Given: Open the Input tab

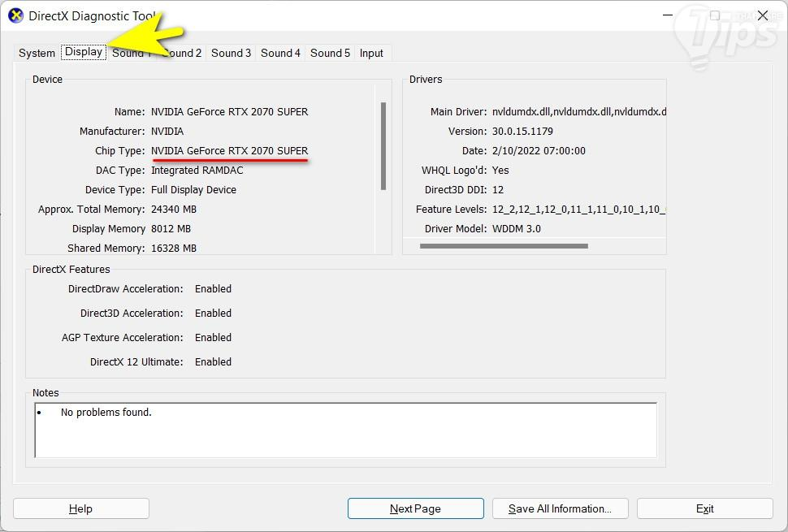Looking at the screenshot, I should [371, 53].
